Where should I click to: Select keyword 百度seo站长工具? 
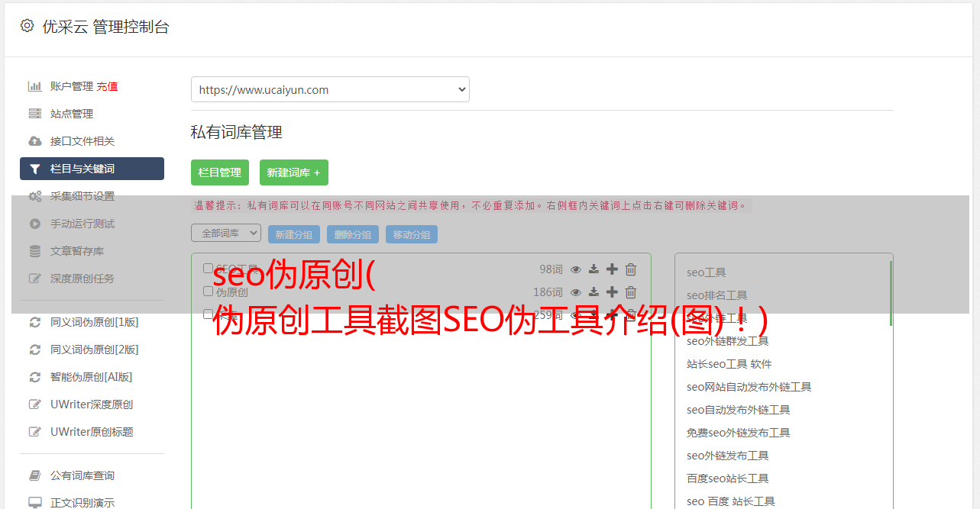tap(728, 478)
